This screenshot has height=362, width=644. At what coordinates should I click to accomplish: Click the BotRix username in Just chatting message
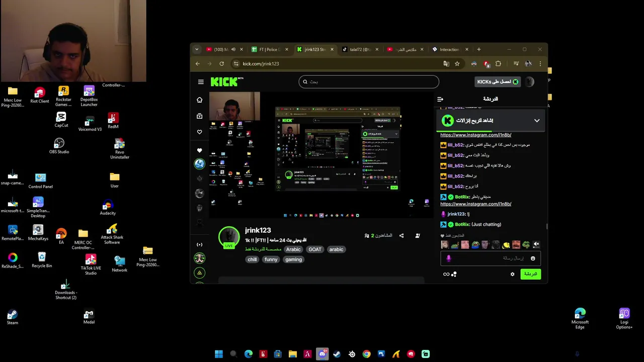[462, 224]
